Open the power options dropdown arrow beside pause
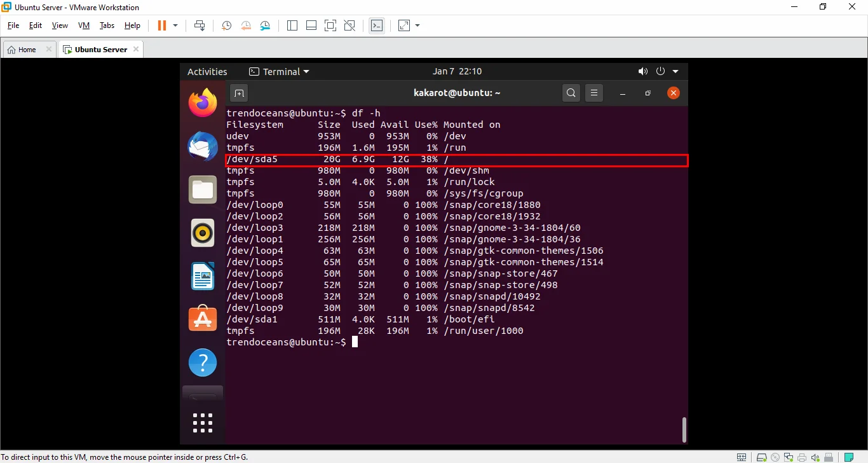Image resolution: width=868 pixels, height=463 pixels. tap(175, 25)
